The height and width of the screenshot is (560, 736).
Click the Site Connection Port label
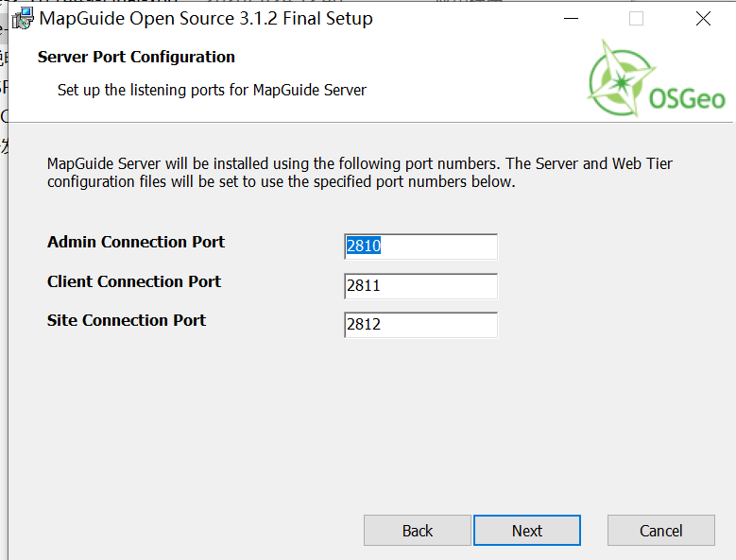coord(127,320)
